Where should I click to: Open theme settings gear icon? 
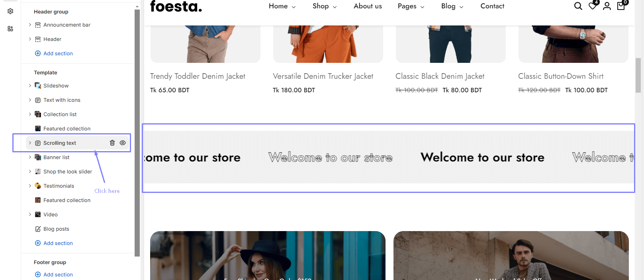point(10,11)
